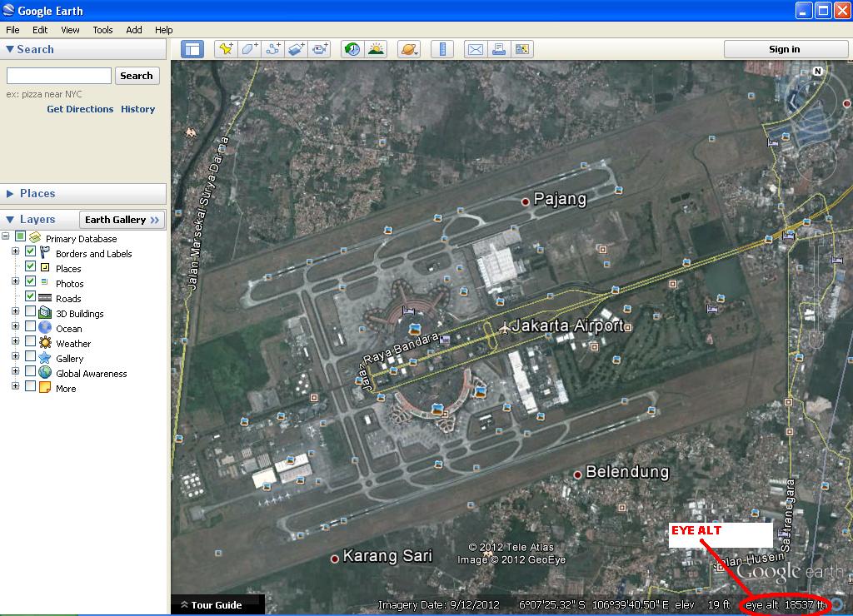853x616 pixels.
Task: View in Google Maps icon
Action: pos(522,49)
